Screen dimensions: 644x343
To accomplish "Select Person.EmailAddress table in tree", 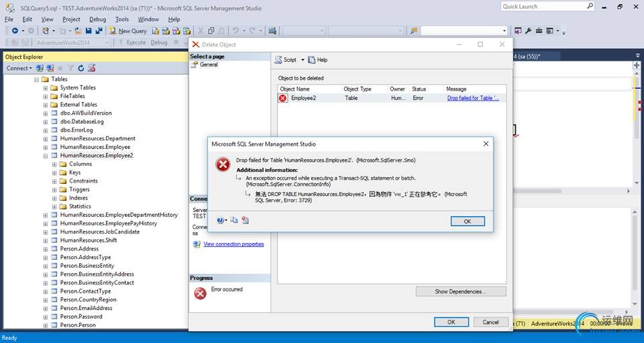I will tap(87, 308).
